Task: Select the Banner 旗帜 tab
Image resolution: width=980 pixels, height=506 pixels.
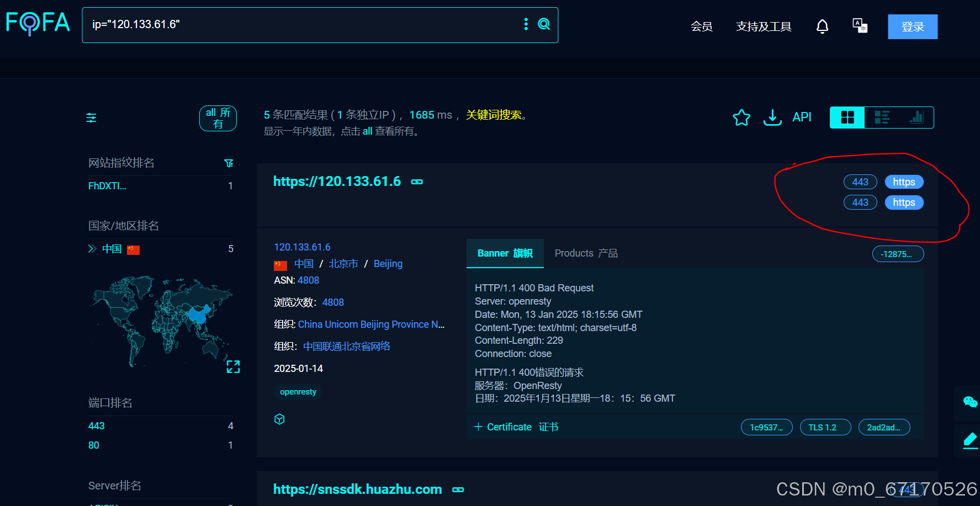Action: 505,253
